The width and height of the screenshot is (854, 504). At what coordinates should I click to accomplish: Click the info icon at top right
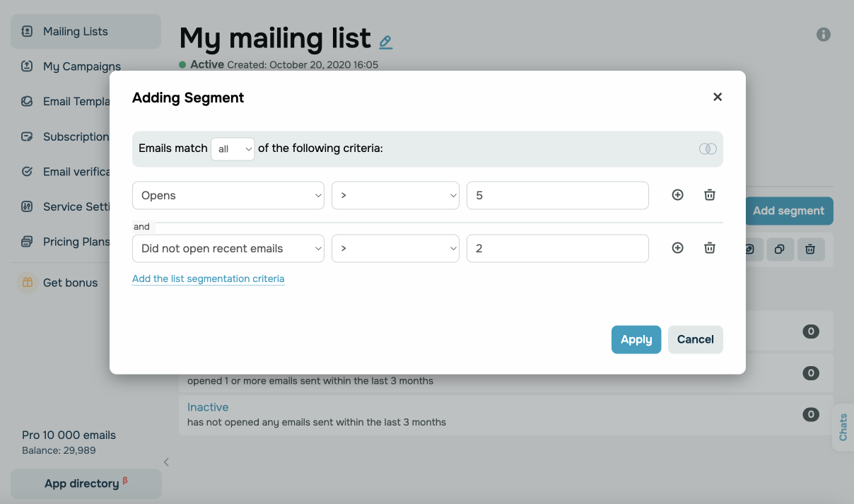(824, 34)
